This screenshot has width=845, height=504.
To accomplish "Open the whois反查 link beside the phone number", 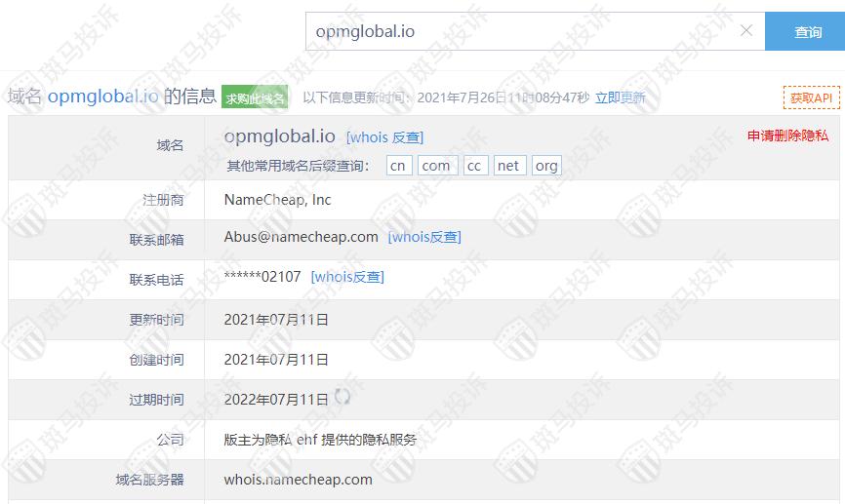I will [x=347, y=277].
